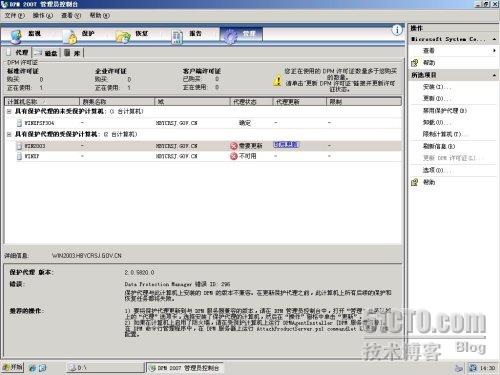Click the system tray clock showing 14:30

[x=487, y=368]
